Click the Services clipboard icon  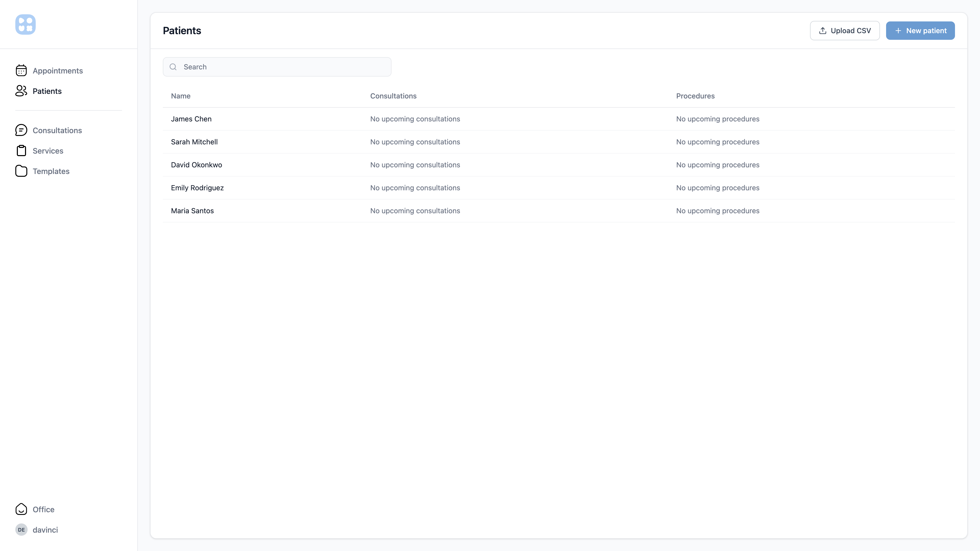[x=21, y=151]
